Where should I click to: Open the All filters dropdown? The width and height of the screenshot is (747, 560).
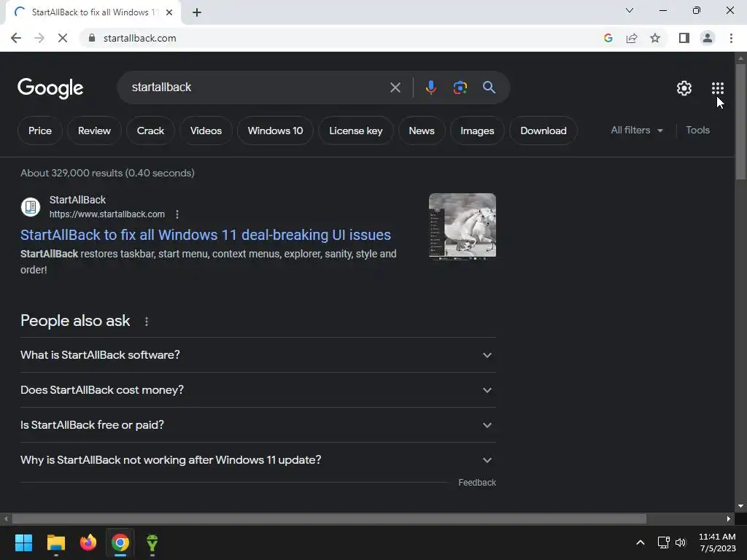click(636, 130)
